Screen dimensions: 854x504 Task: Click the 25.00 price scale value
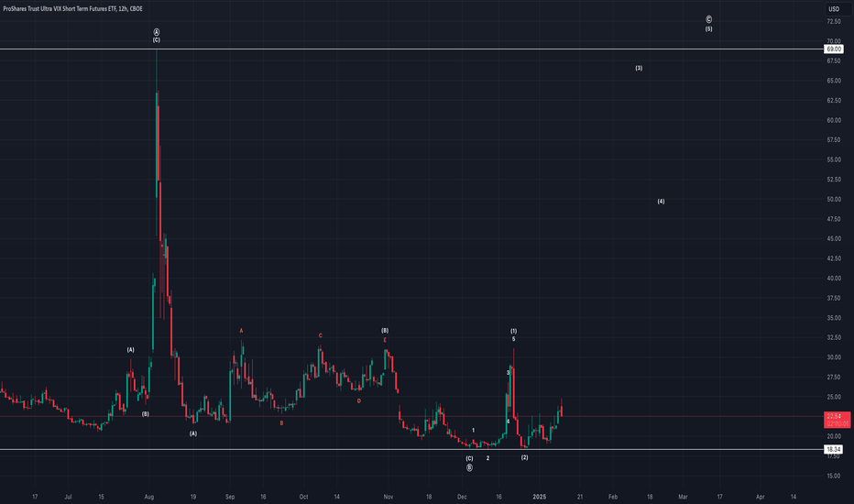tap(834, 397)
